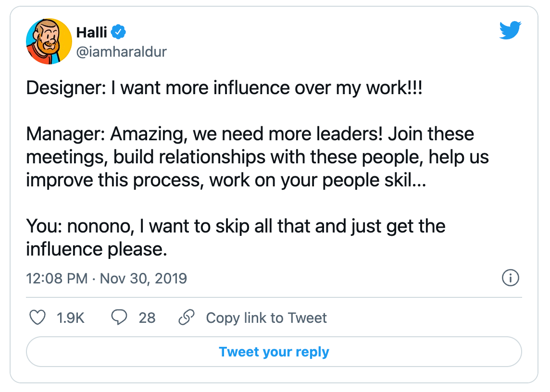The image size is (550, 392).
Task: Click the truncated 'people skil...' text
Action: [x=374, y=181]
